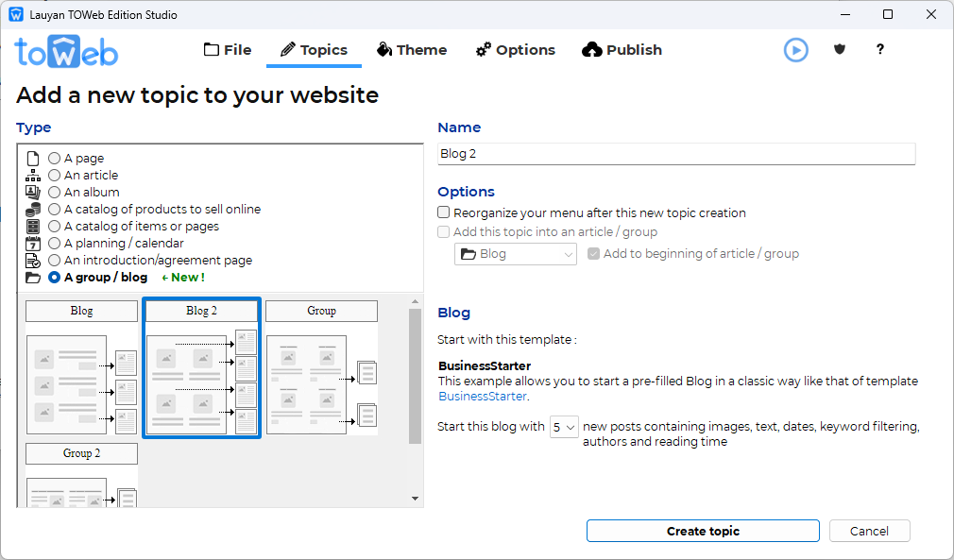The width and height of the screenshot is (954, 560).
Task: Select the 'A page' radio button
Action: click(54, 158)
